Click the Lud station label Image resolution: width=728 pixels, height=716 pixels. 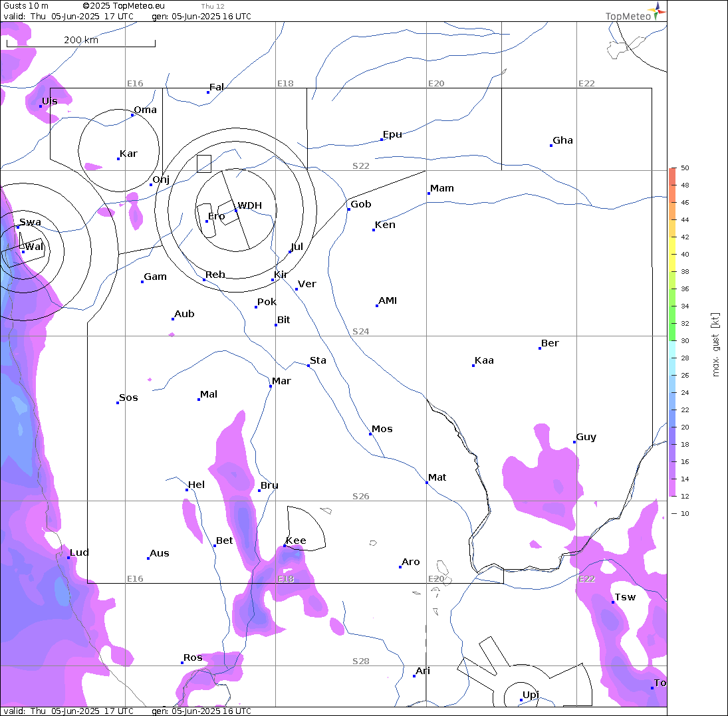[x=79, y=552]
